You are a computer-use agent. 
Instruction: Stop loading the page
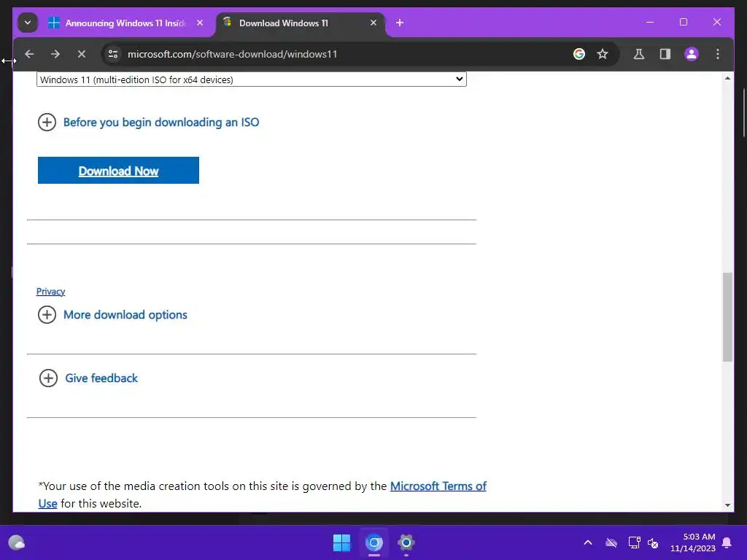coord(82,54)
